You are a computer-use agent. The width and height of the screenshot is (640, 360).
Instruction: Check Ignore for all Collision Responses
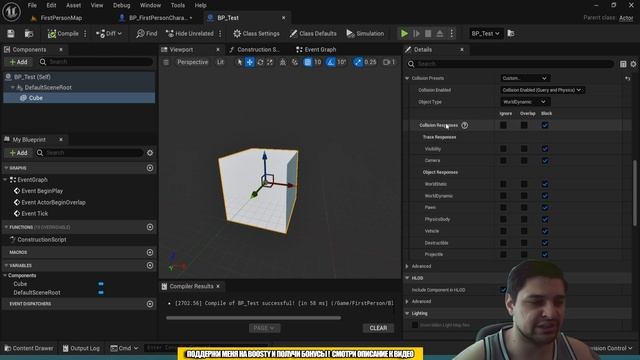[x=503, y=125]
